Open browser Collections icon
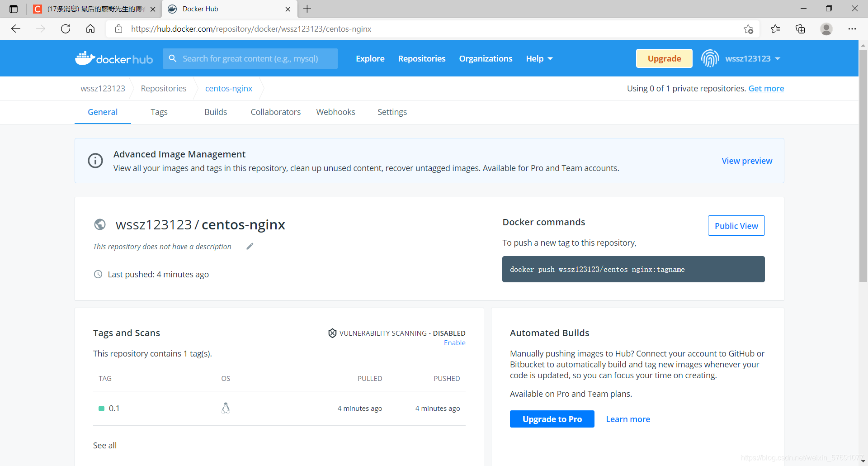This screenshot has height=466, width=868. [800, 29]
